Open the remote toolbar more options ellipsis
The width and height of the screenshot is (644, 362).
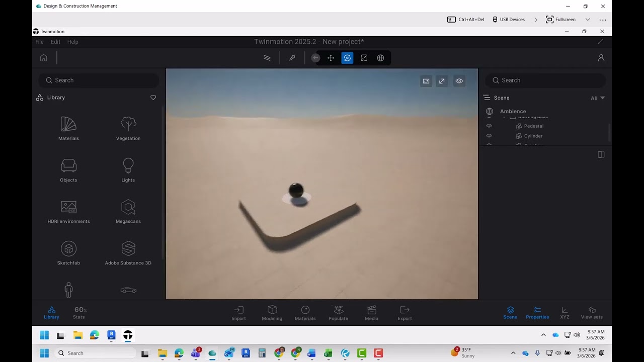click(x=603, y=20)
